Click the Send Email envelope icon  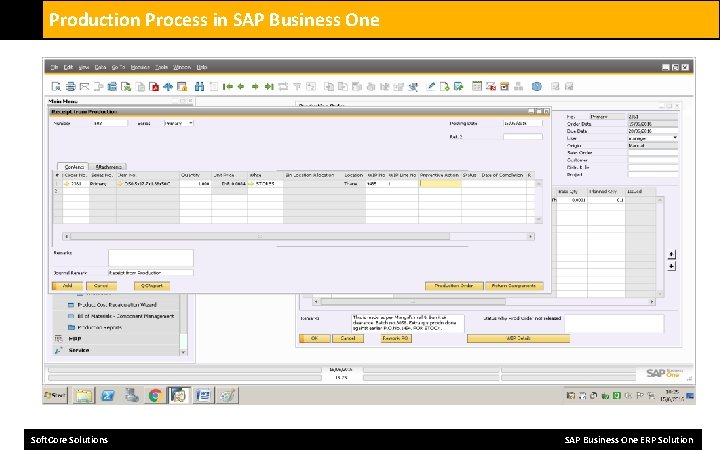coord(84,86)
